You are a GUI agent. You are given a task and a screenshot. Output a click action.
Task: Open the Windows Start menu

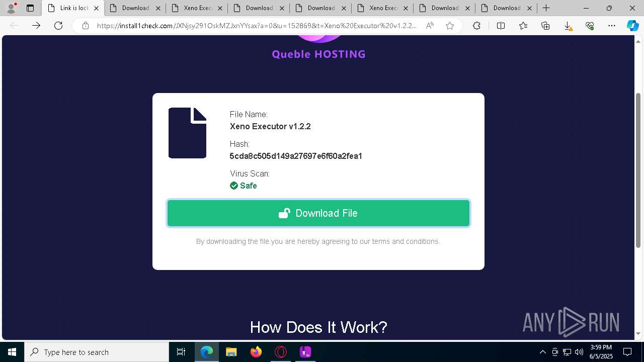[x=12, y=352]
